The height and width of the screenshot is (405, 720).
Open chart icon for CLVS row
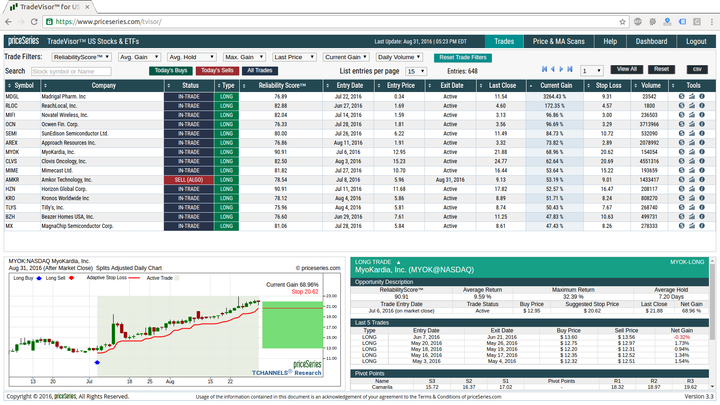click(x=692, y=161)
